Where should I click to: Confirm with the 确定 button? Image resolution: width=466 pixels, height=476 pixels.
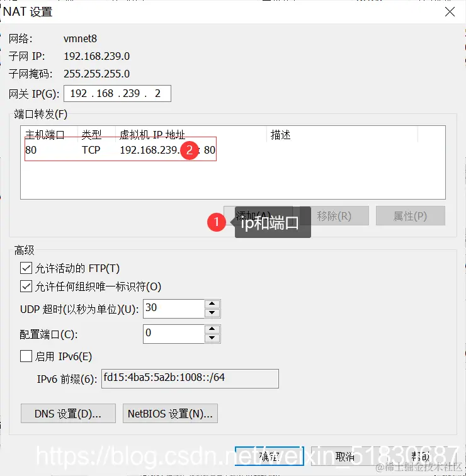click(x=270, y=456)
